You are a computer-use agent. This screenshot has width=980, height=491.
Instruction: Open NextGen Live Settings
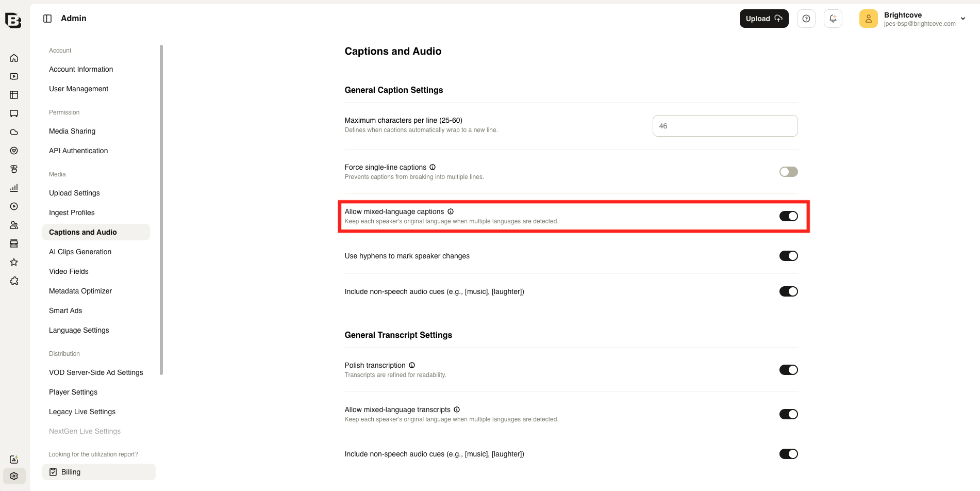tap(85, 431)
